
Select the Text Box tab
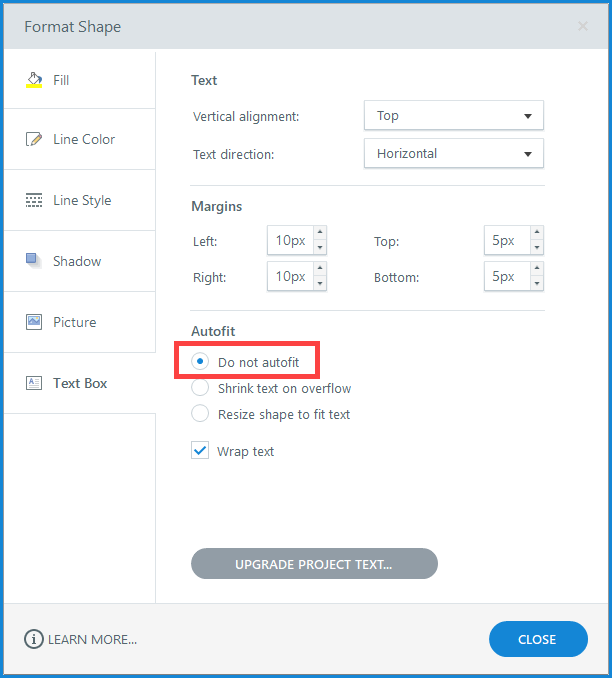[80, 383]
